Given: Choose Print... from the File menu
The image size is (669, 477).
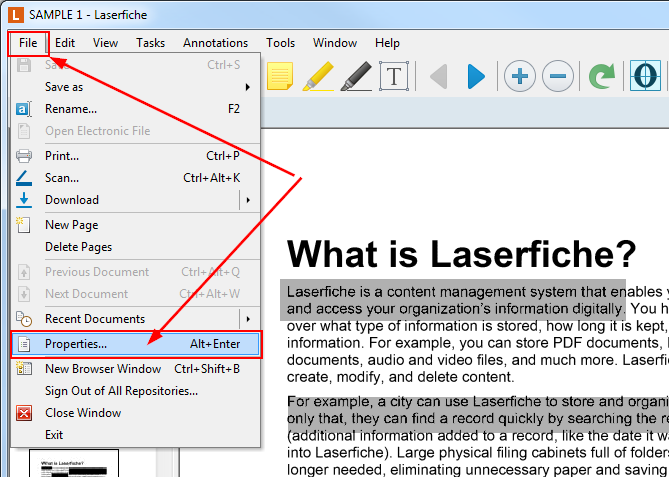Looking at the screenshot, I should [x=135, y=156].
